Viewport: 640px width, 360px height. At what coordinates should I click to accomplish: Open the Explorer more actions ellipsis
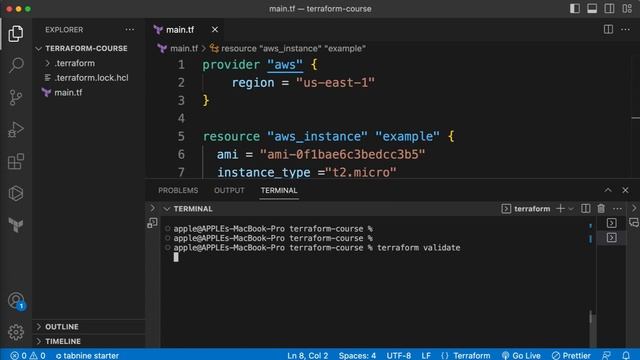[130, 29]
